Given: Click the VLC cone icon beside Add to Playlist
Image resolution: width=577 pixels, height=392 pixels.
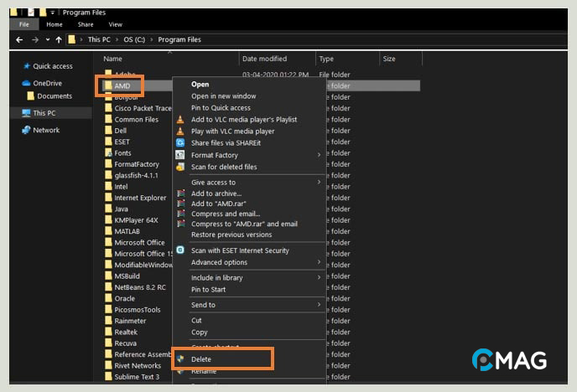Looking at the screenshot, I should (x=180, y=120).
